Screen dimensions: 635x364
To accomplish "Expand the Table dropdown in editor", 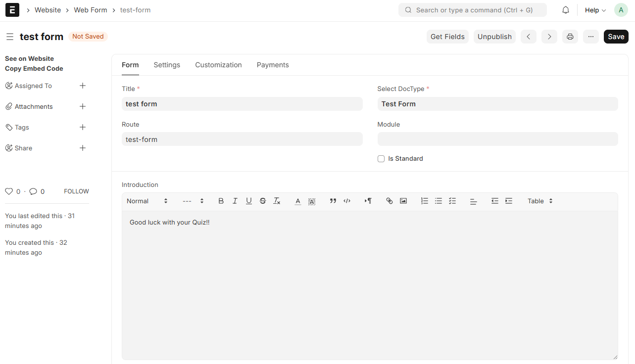I will click(x=540, y=201).
